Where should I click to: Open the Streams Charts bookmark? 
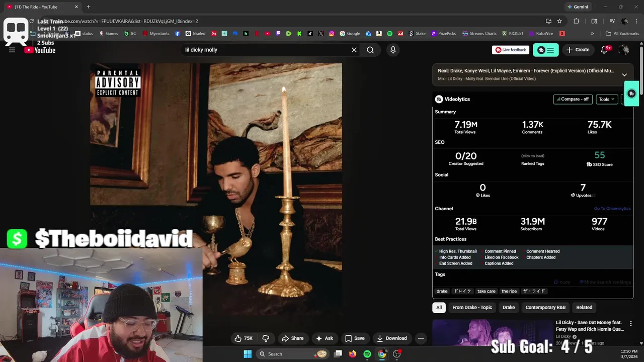click(x=479, y=34)
